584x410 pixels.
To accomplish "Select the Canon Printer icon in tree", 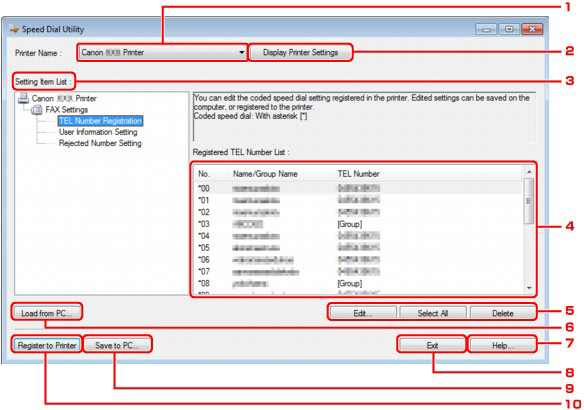I will [23, 98].
